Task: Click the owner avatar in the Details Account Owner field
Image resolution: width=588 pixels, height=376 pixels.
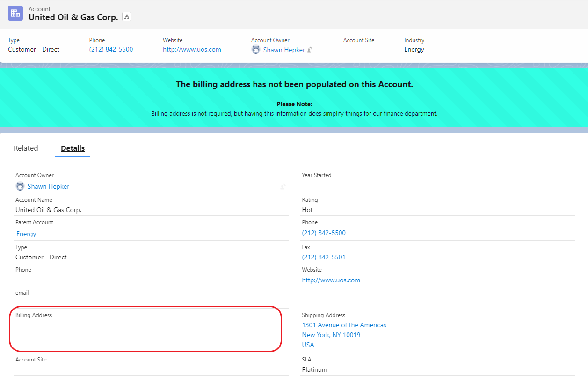Action: pos(20,186)
